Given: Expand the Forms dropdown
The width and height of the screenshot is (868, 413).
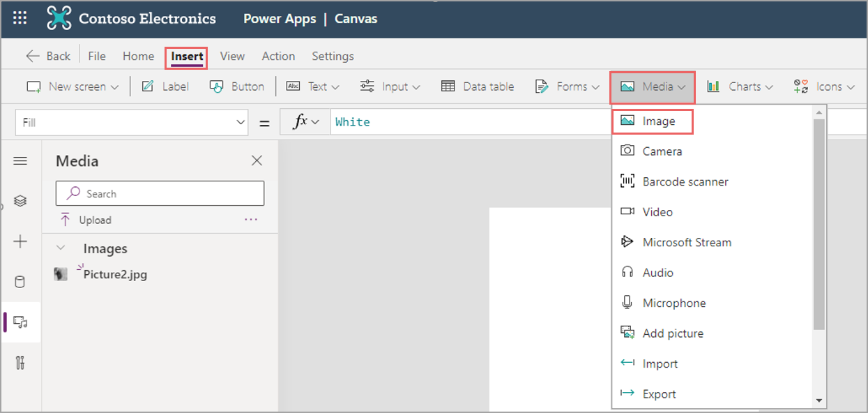Looking at the screenshot, I should point(567,87).
